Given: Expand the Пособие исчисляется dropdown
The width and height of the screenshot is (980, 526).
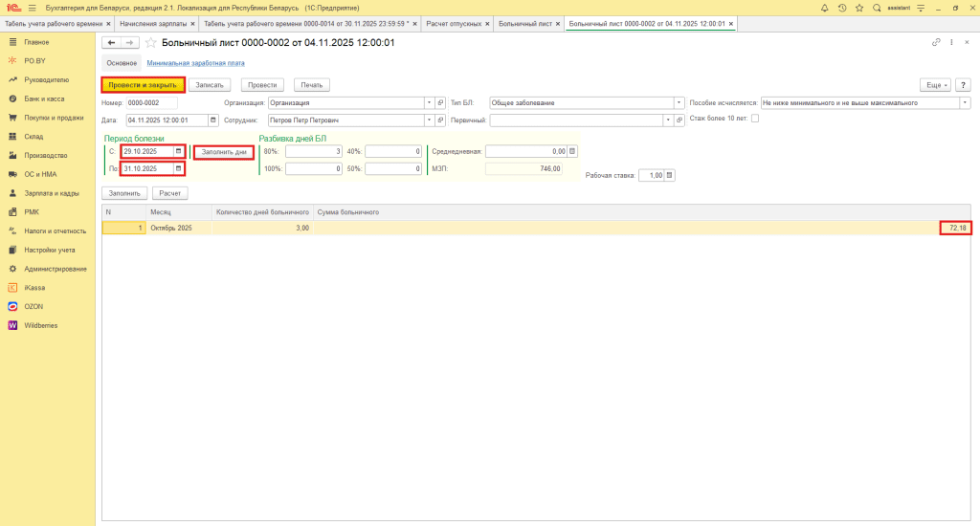Looking at the screenshot, I should coord(965,102).
